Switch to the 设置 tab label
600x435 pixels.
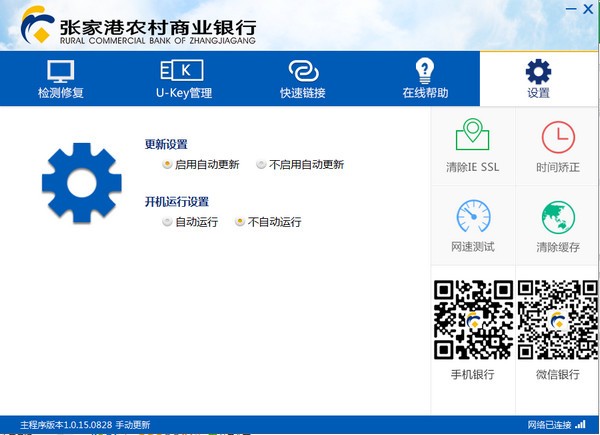point(538,93)
